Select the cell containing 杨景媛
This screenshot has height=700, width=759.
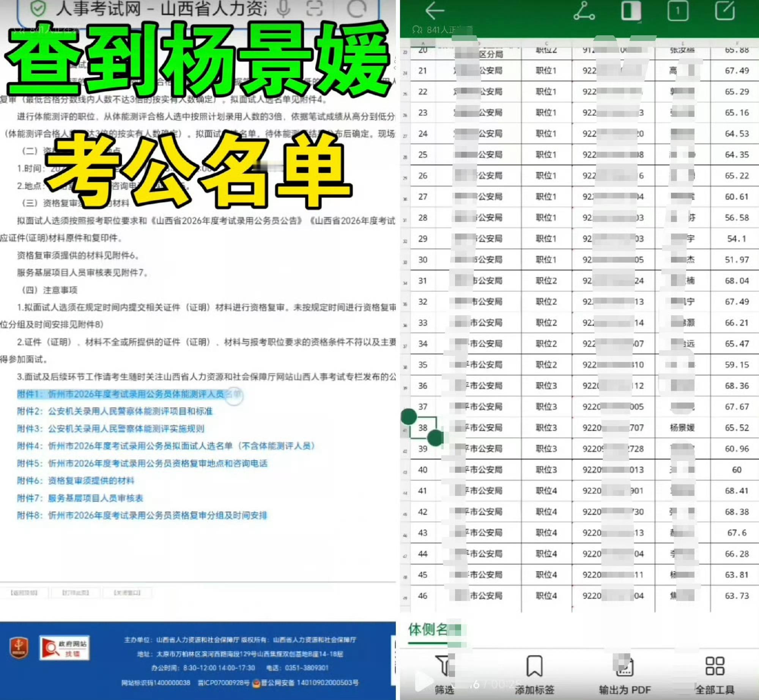[x=682, y=428]
